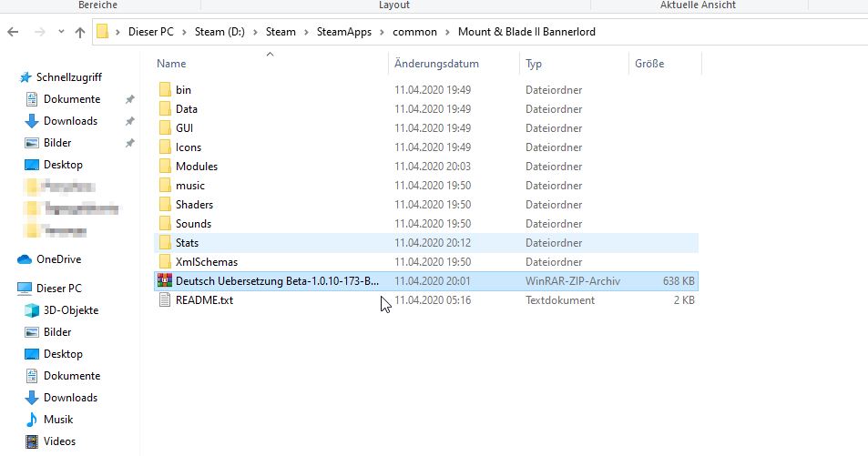Select the Shaders folder icon

coord(165,204)
